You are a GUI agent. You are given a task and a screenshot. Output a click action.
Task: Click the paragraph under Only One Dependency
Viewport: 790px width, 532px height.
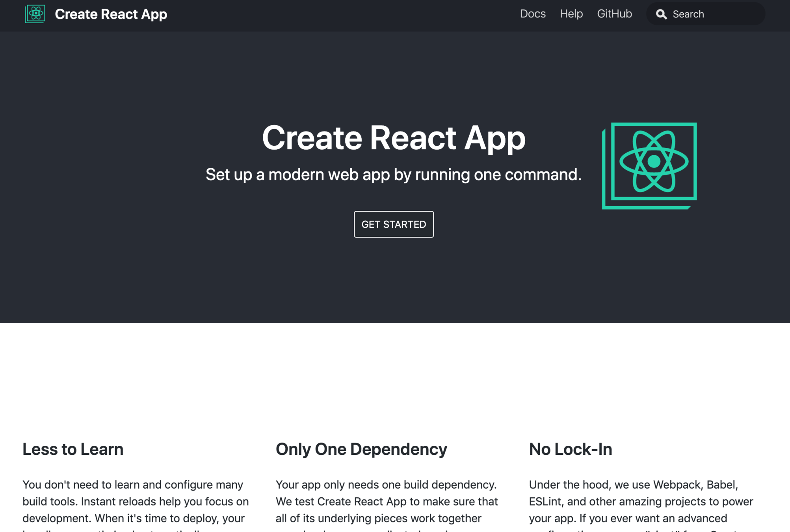pos(387,501)
